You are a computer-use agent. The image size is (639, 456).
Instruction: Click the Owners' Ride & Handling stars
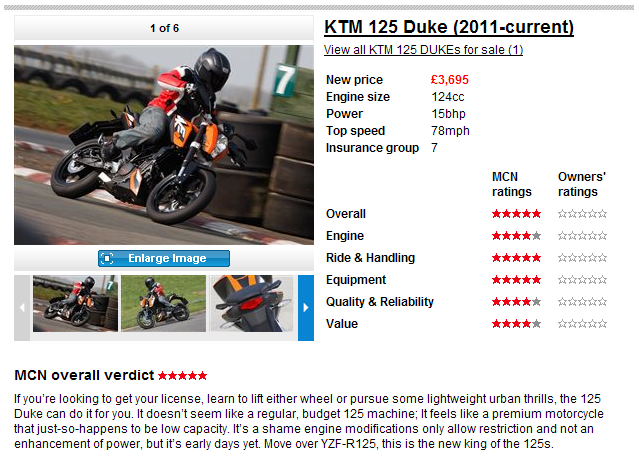click(582, 258)
